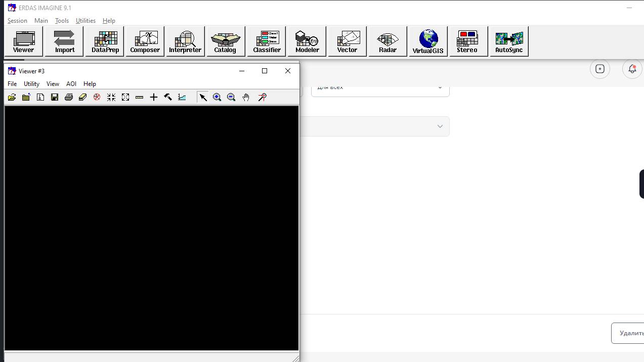Open the Viewer AOI menu
The image size is (644, 362).
pyautogui.click(x=71, y=84)
